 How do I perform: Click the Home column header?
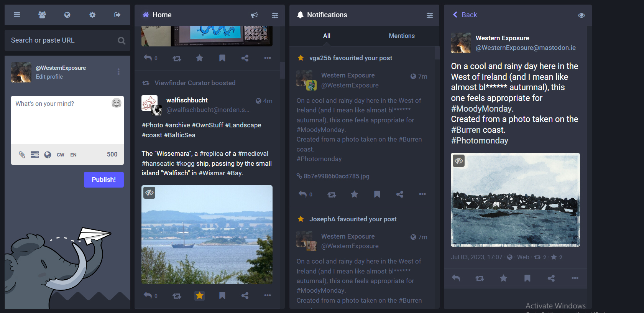click(x=210, y=15)
